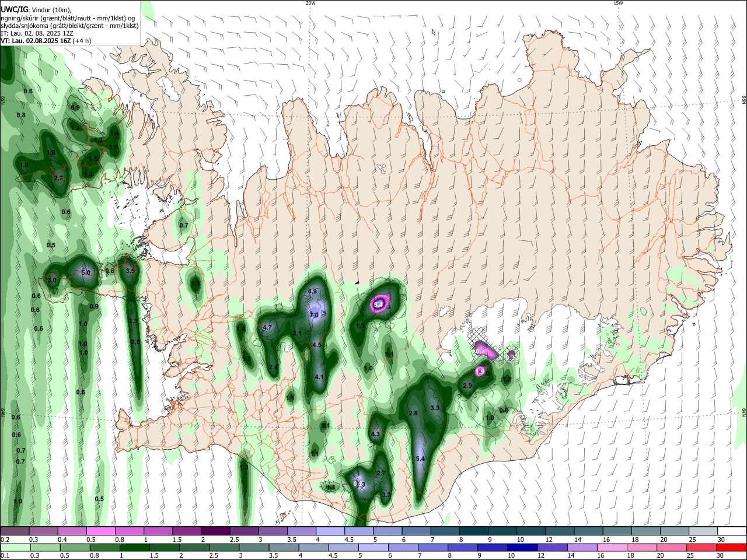Click the '2.1' precipitation value
Image resolution: width=747 pixels, height=560 pixels.
(x=297, y=333)
